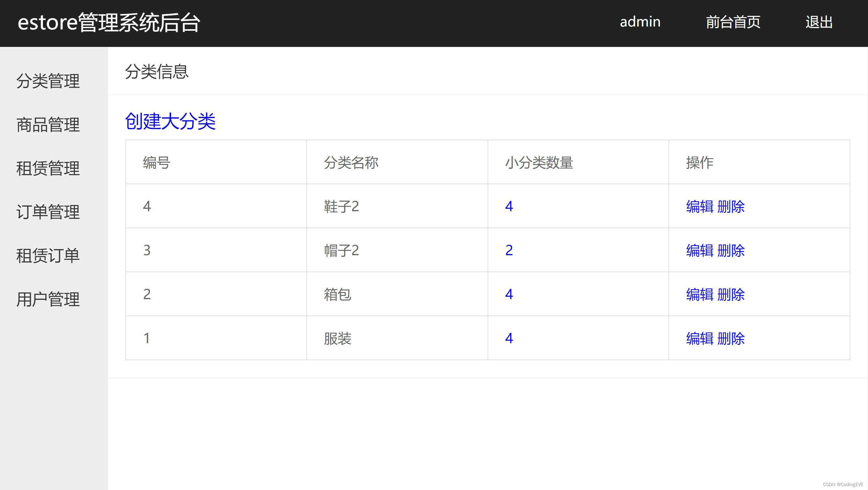Navigate to 用户管理 in sidebar
Screen dimensions: 868x490
(x=48, y=299)
